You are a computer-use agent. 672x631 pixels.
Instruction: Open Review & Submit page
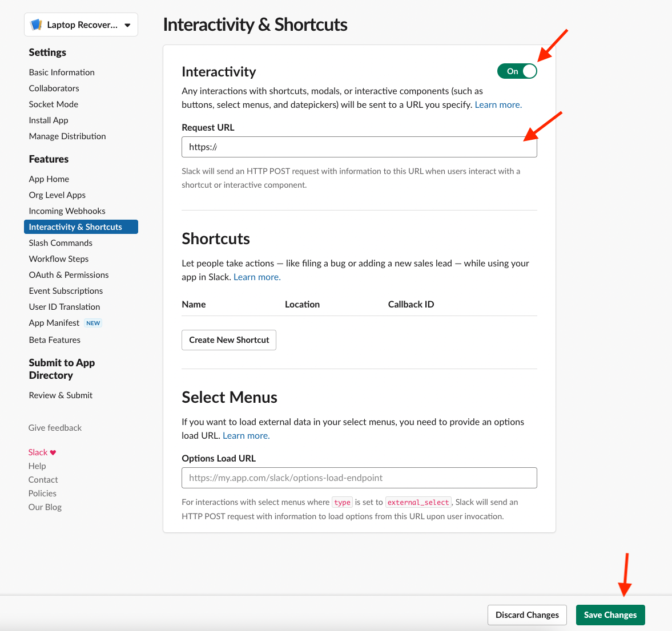click(61, 395)
